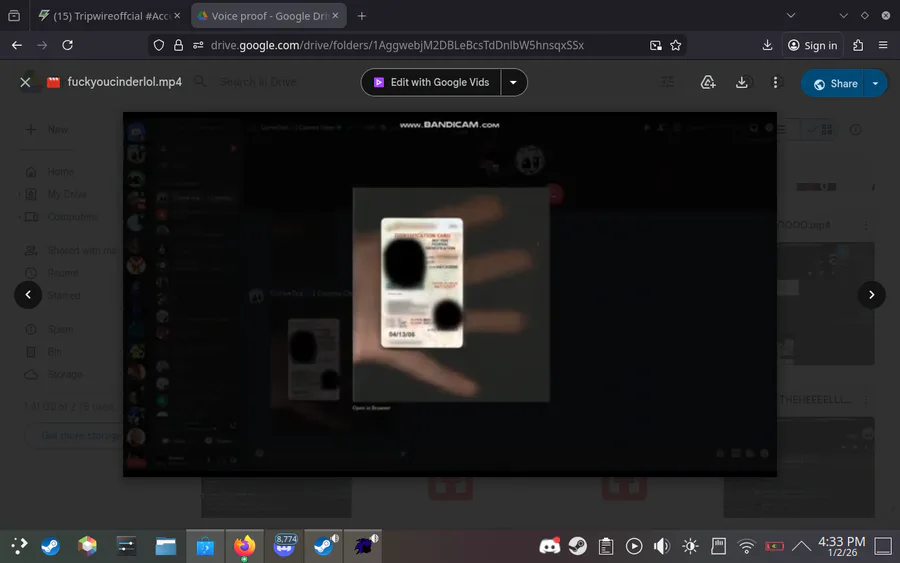Go back one page in the browser
The image size is (900, 563).
17,45
